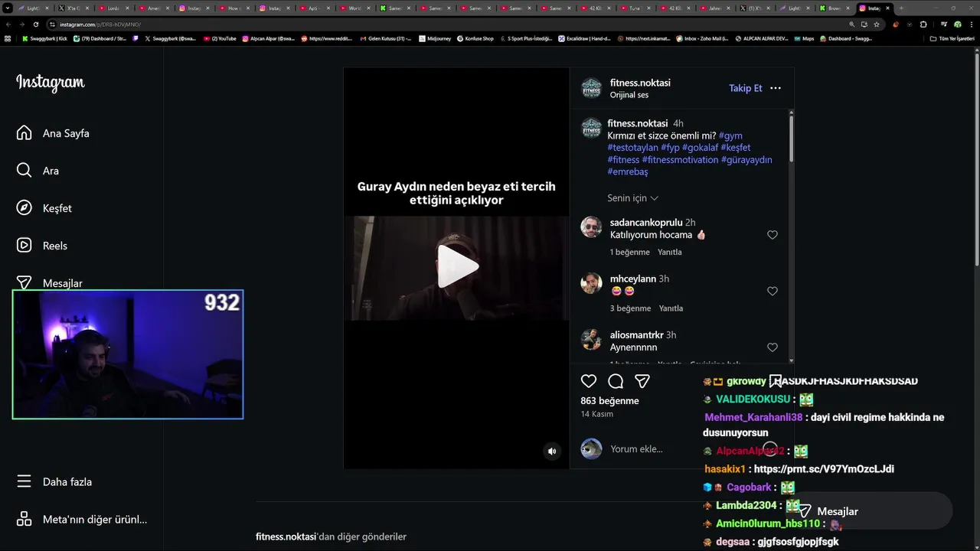Open the Maps bookmark
This screenshot has height=551, width=980.
coord(805,38)
